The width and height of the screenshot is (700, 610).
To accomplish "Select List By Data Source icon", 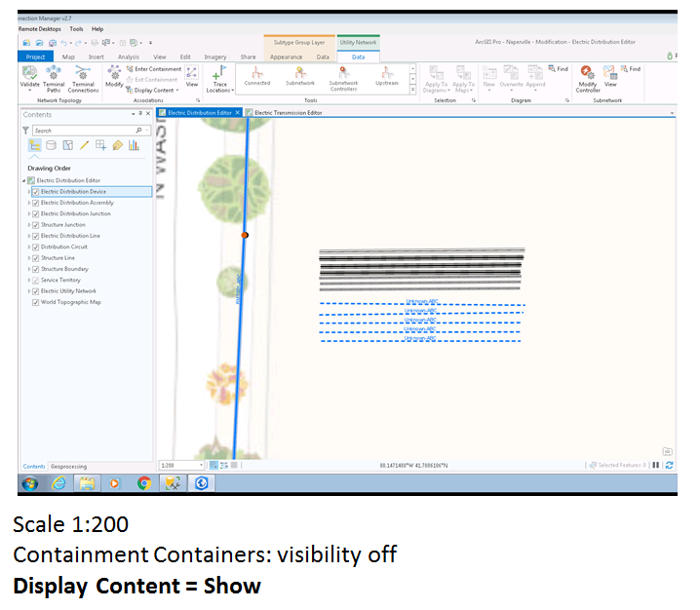I will point(51,145).
